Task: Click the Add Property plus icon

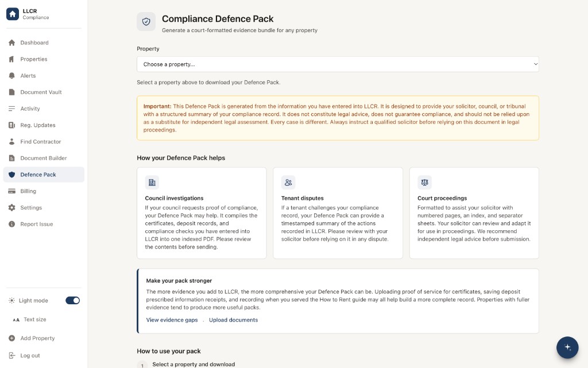Action: tap(11, 338)
